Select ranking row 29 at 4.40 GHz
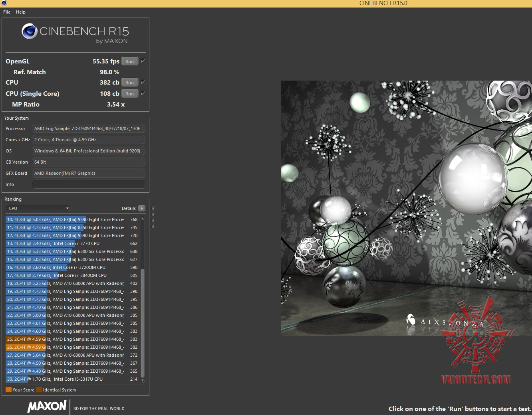 click(x=72, y=371)
